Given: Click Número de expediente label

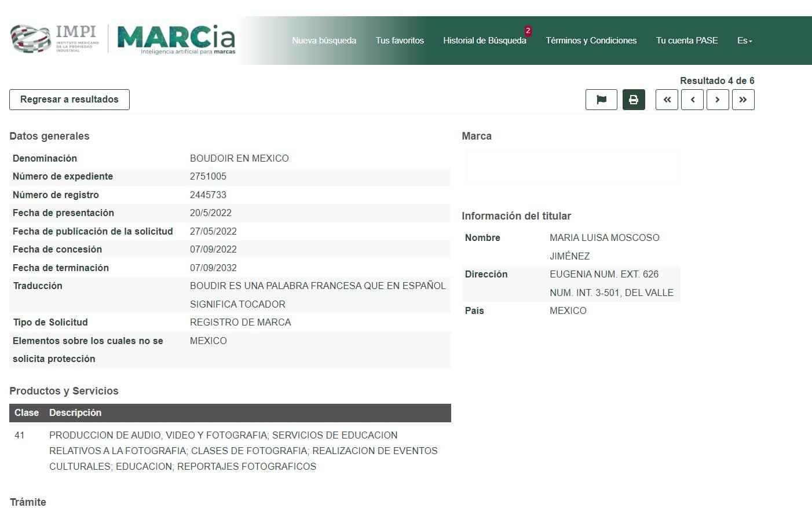Looking at the screenshot, I should 63,176.
